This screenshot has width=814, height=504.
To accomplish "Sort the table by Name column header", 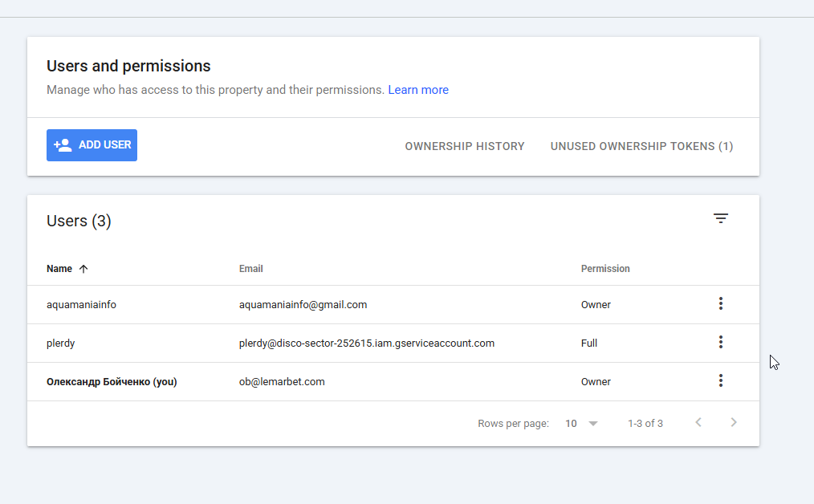I will (x=59, y=269).
